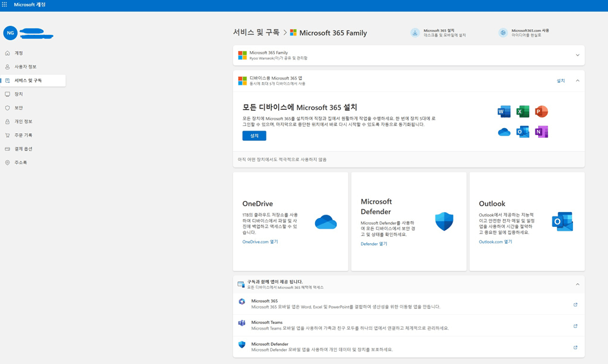Open external link for Microsoft 365 row
608x364 pixels.
[x=576, y=305]
